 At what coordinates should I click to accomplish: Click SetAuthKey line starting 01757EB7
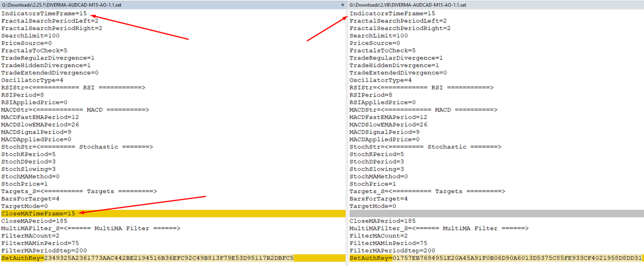[x=496, y=258]
